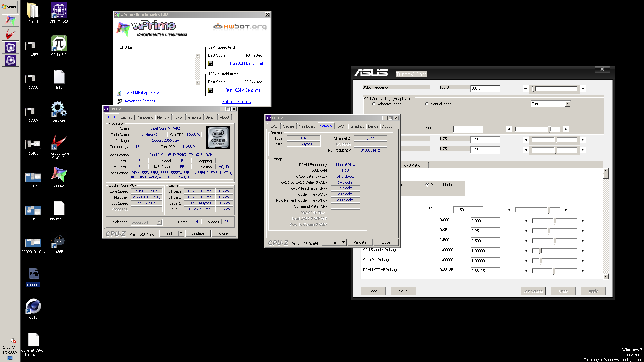
Task: Click Submit Scores link in wPrime
Action: pos(236,101)
